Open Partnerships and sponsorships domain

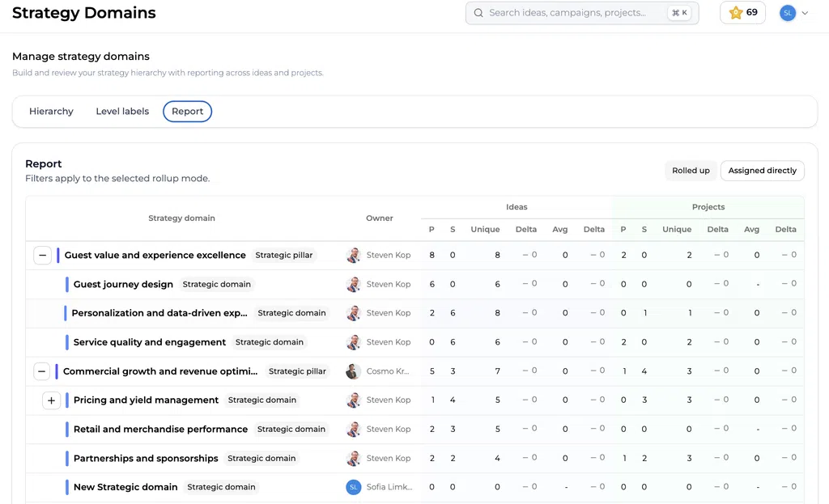[x=146, y=458]
